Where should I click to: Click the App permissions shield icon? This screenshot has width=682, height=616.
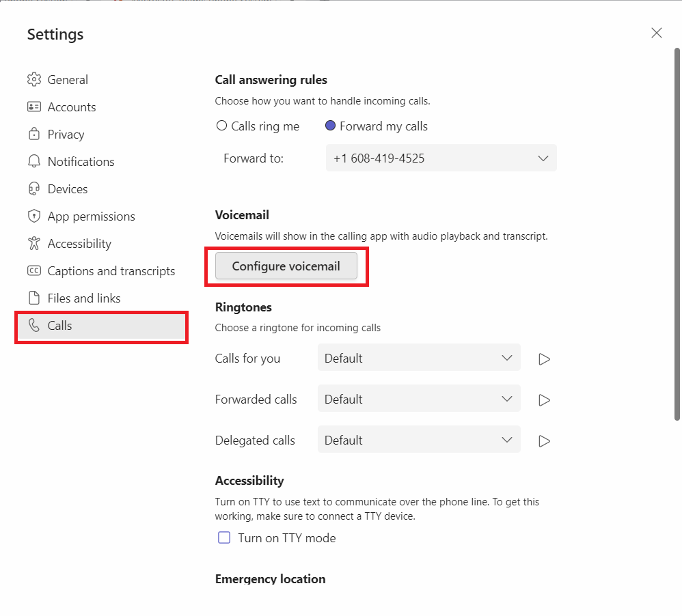(34, 216)
